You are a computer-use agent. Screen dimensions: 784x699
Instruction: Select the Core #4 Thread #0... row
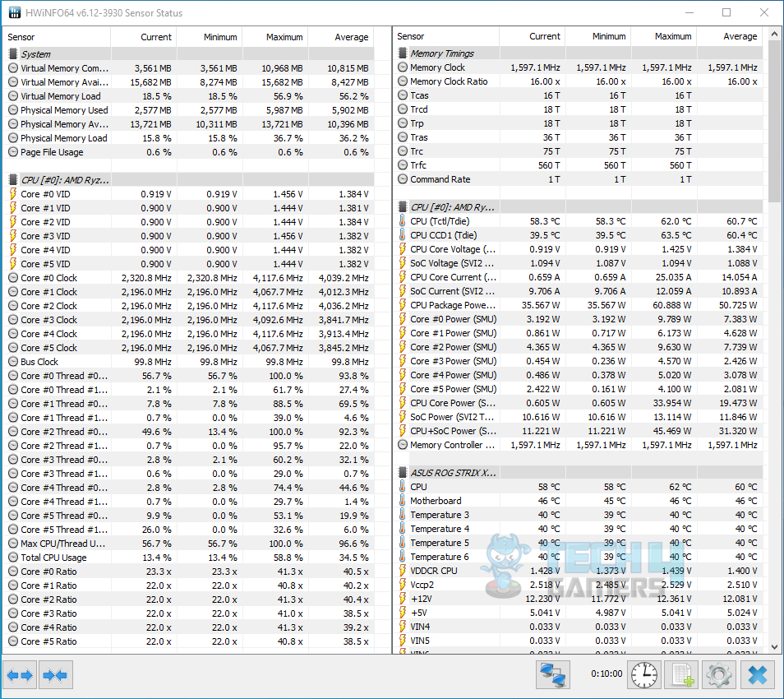tap(189, 488)
